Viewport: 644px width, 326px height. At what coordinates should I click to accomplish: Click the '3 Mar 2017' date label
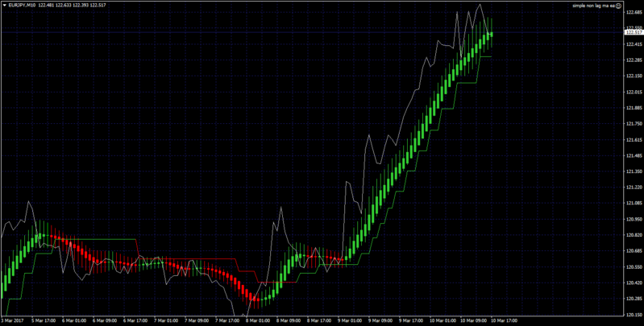tap(10, 320)
